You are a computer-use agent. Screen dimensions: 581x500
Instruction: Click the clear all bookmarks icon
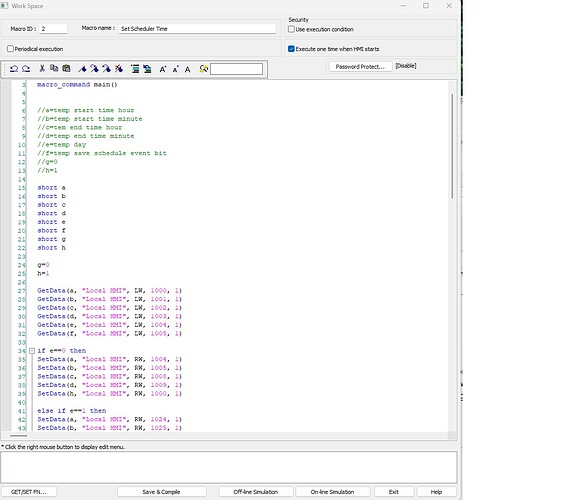(119, 69)
